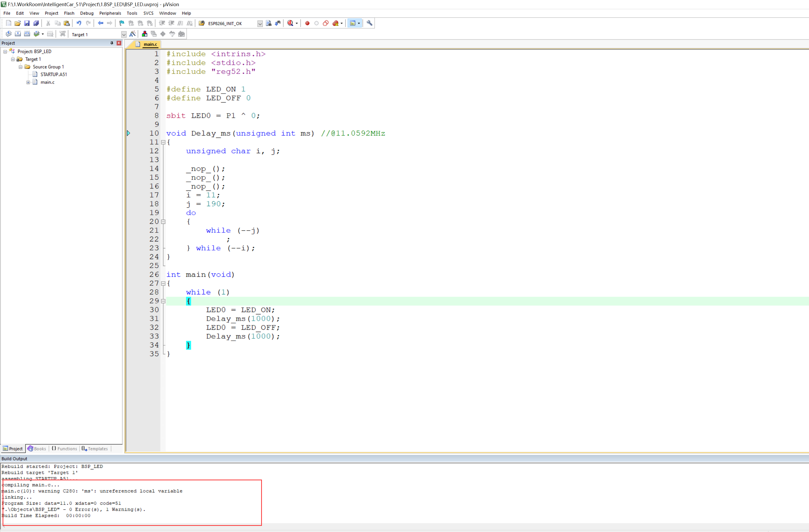Click the Save All icon
The image size is (809, 532).
click(36, 23)
